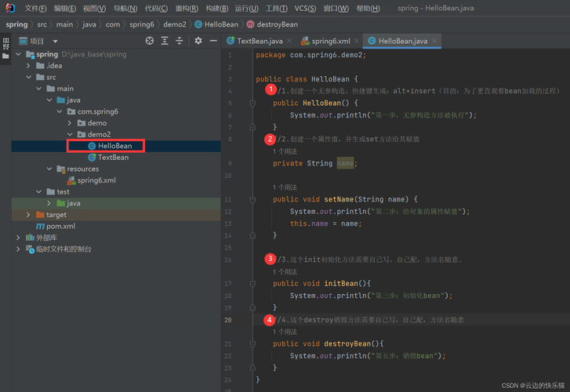570x392 pixels.
Task: Click fold marker at destroyBean method line 21
Action: click(252, 344)
